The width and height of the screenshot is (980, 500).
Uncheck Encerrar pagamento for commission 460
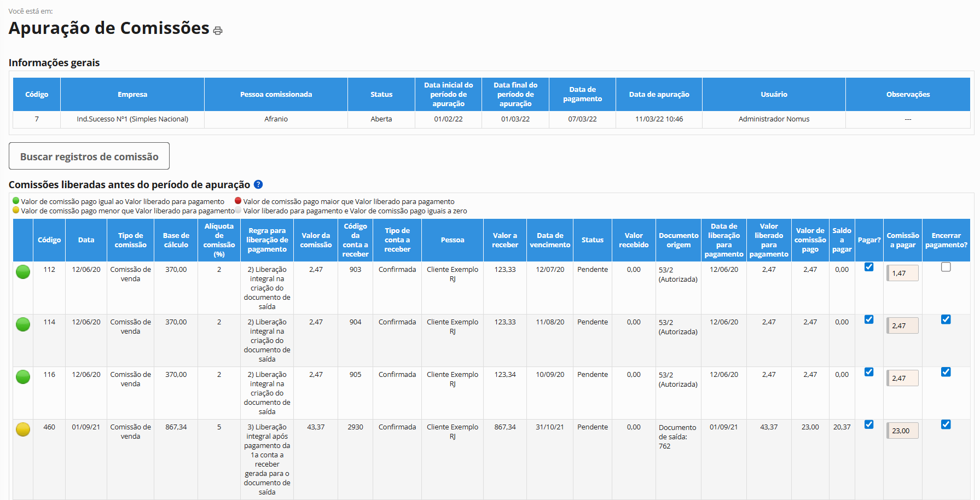946,425
